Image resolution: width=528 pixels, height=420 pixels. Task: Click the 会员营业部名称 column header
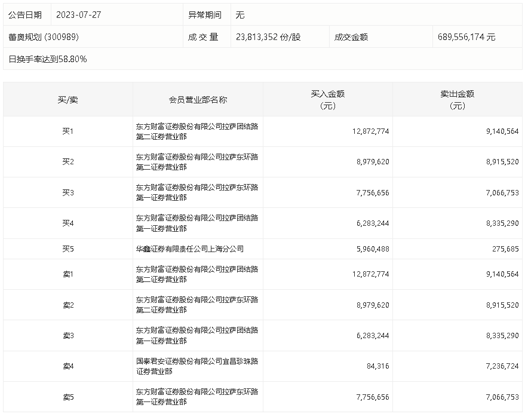coord(198,100)
